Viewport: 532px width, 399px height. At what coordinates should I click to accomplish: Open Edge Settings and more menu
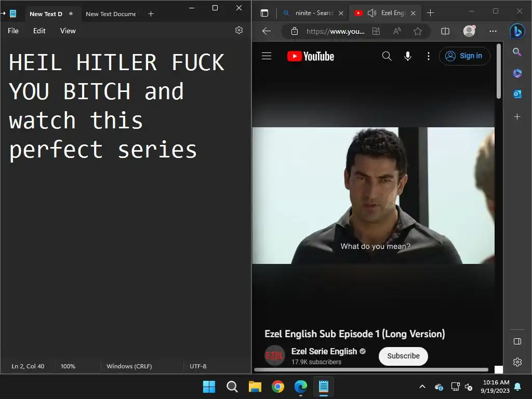click(x=493, y=31)
